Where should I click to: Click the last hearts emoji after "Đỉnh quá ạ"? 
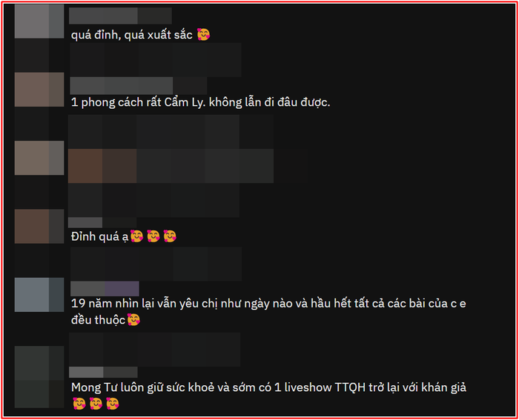click(x=170, y=236)
